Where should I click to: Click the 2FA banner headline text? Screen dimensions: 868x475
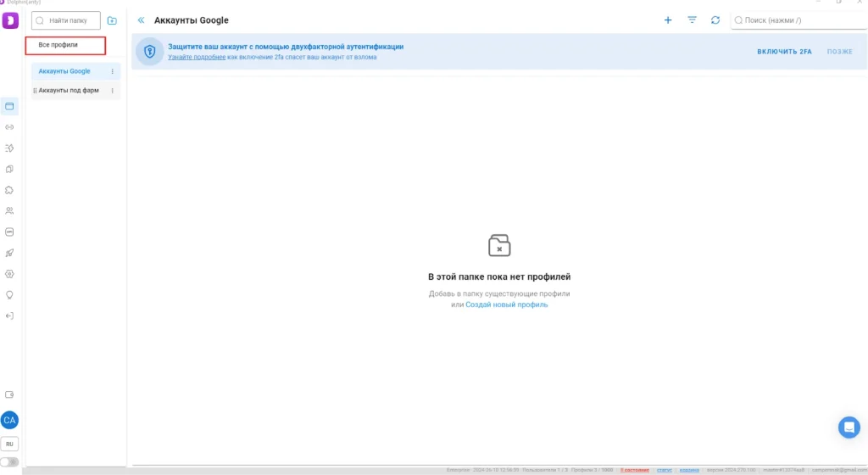[x=286, y=47]
